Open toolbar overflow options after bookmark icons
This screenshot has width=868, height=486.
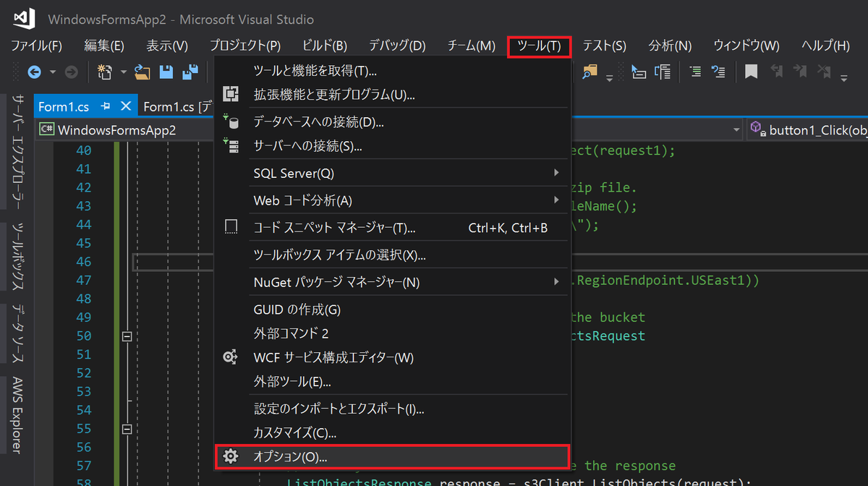[845, 77]
